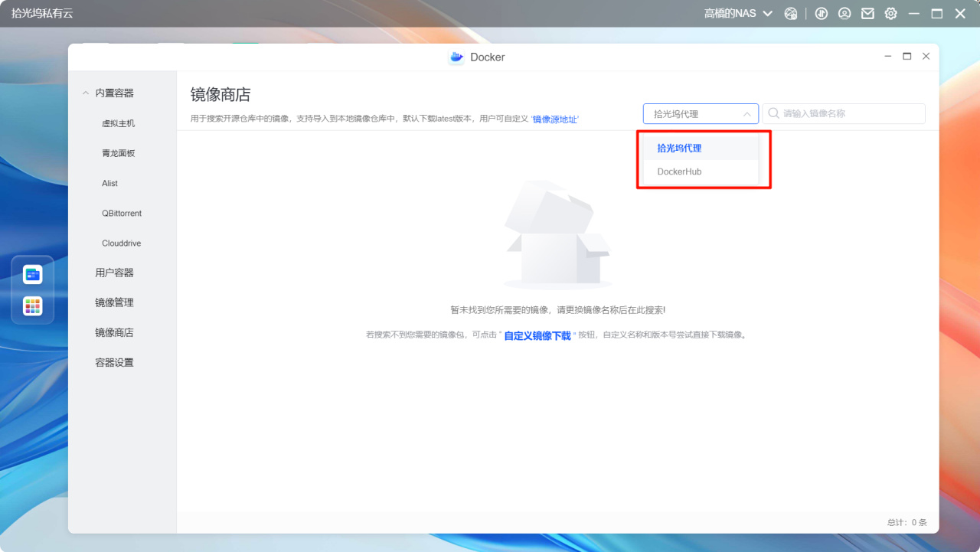Open Clouddrive in the sidebar

(122, 243)
